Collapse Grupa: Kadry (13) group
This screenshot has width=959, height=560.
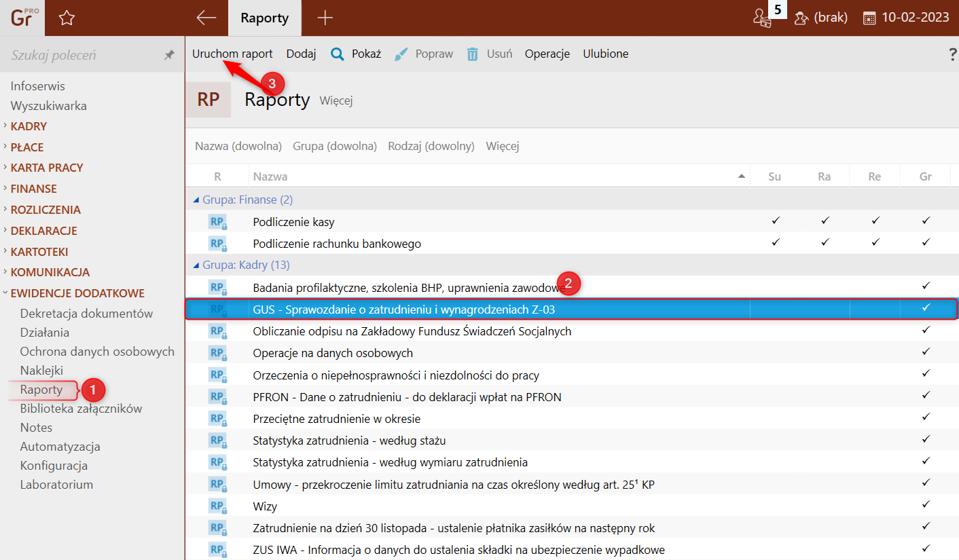click(x=197, y=265)
